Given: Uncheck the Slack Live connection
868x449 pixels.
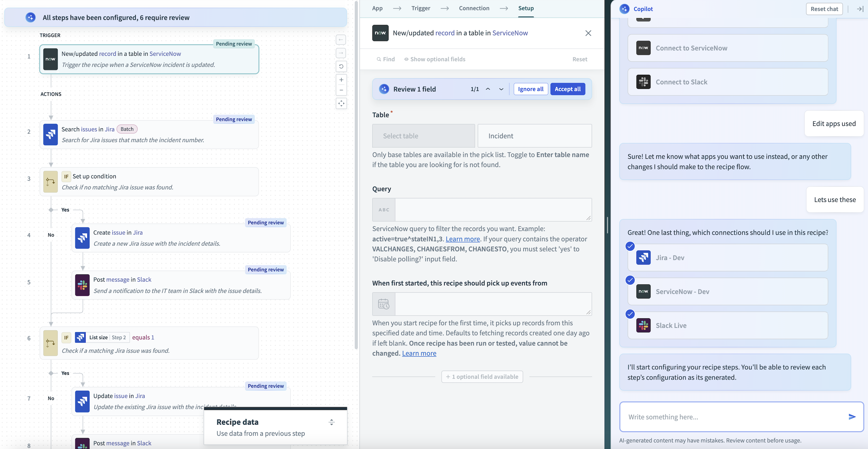Looking at the screenshot, I should point(630,314).
